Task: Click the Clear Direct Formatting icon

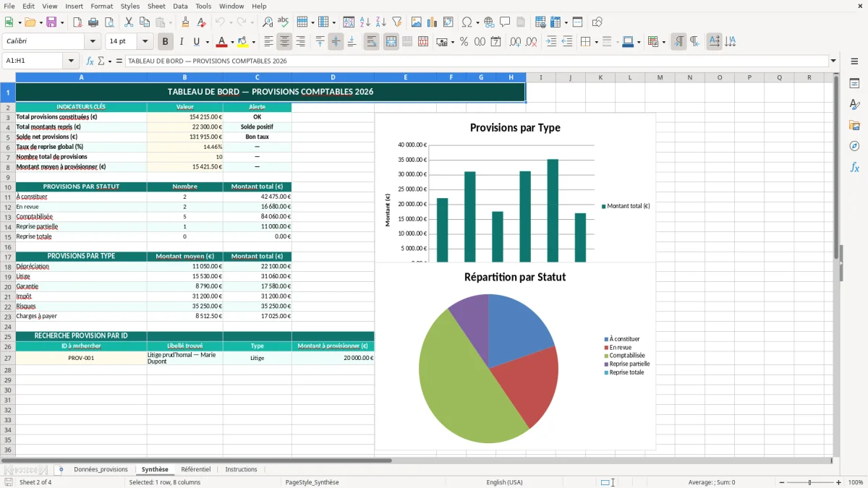Action: coord(202,22)
